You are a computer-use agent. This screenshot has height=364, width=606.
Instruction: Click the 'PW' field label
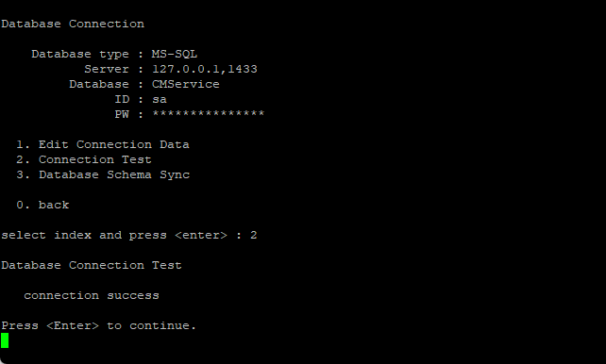pos(122,114)
